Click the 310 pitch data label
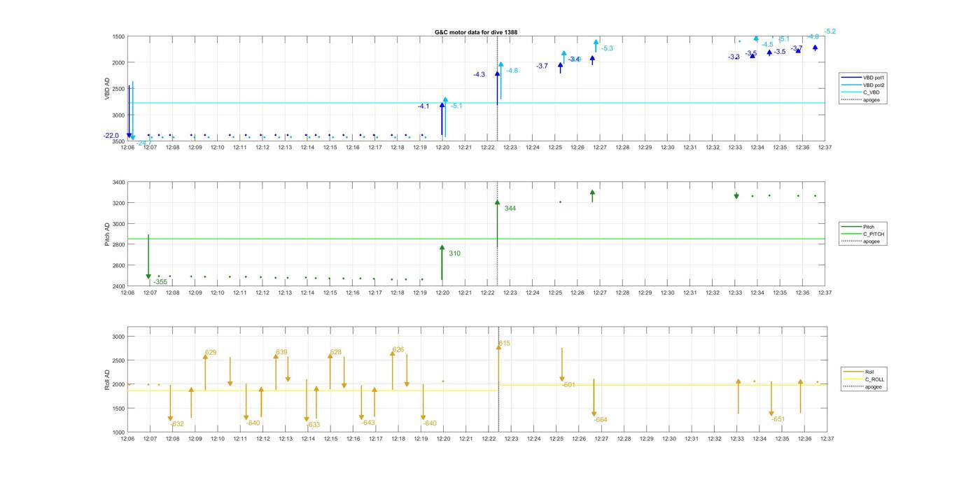This screenshot has height=485, width=980. tap(454, 253)
